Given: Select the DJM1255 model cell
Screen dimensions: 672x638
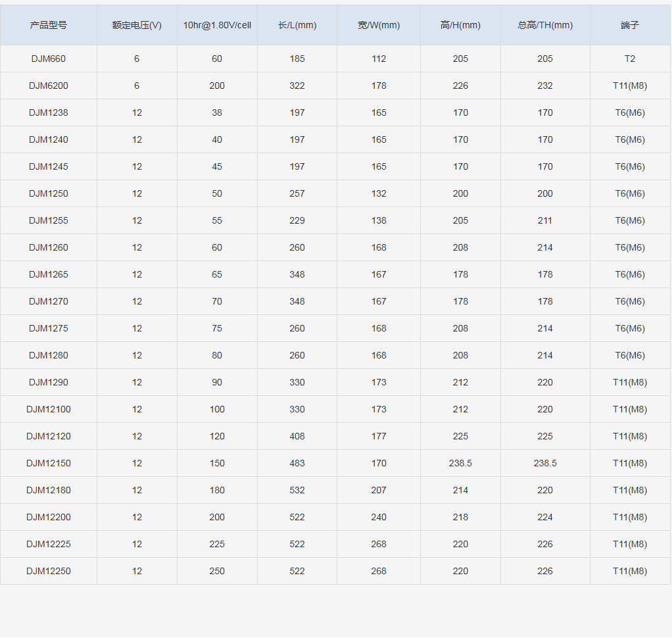Looking at the screenshot, I should click(49, 221).
